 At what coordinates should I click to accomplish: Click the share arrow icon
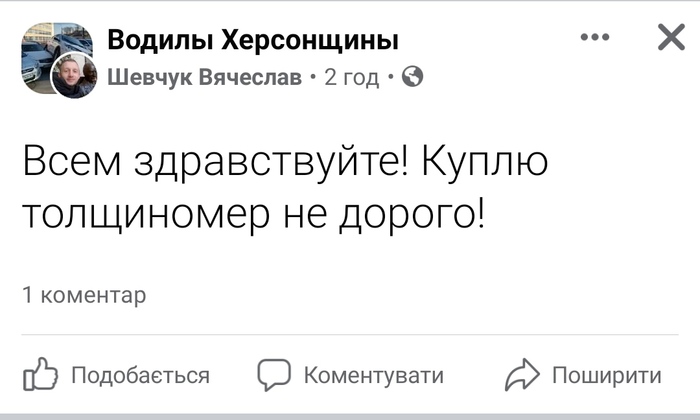click(x=522, y=375)
